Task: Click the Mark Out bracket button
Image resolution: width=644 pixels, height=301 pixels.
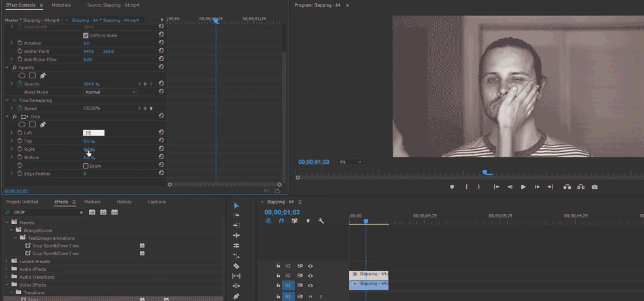Action: [x=479, y=187]
